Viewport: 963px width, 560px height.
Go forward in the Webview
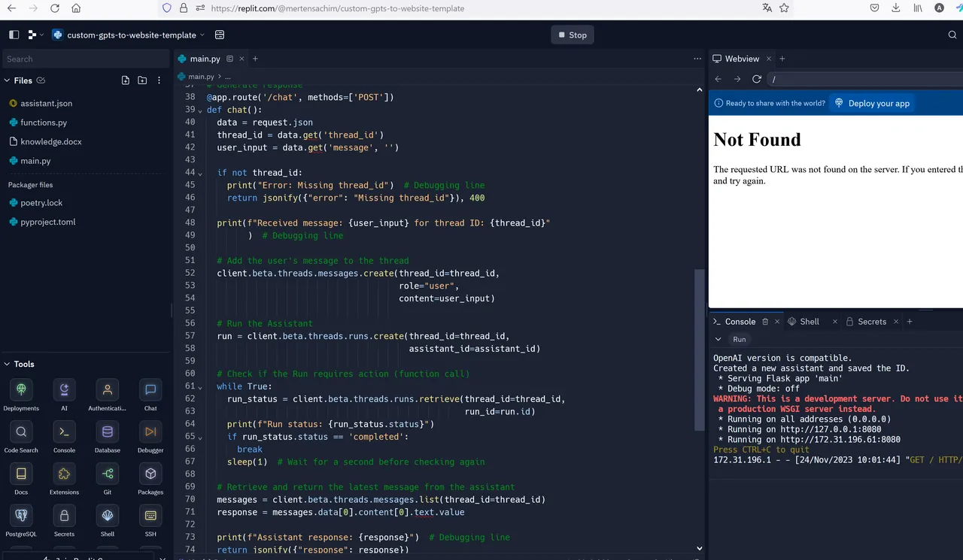click(737, 79)
